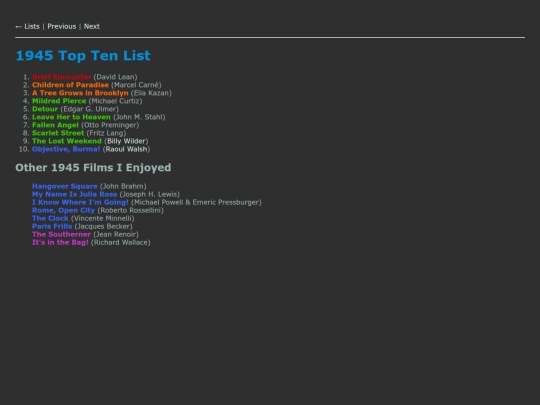Click Paris Frills film link
Image resolution: width=540 pixels, height=405 pixels.
pos(52,226)
